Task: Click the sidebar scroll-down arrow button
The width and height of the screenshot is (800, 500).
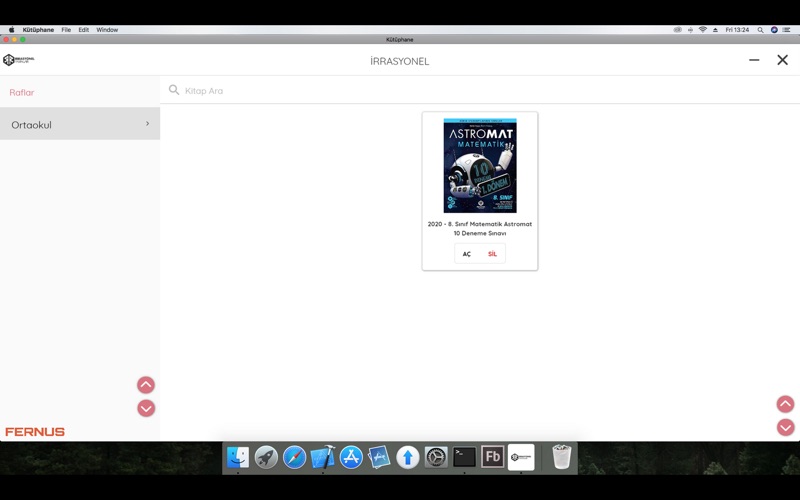Action: [x=146, y=408]
